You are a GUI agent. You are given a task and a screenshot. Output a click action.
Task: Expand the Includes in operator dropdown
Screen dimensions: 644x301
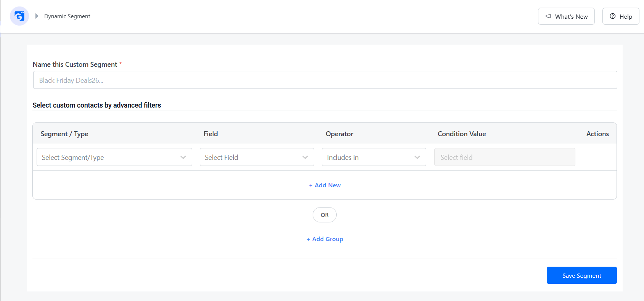point(374,157)
